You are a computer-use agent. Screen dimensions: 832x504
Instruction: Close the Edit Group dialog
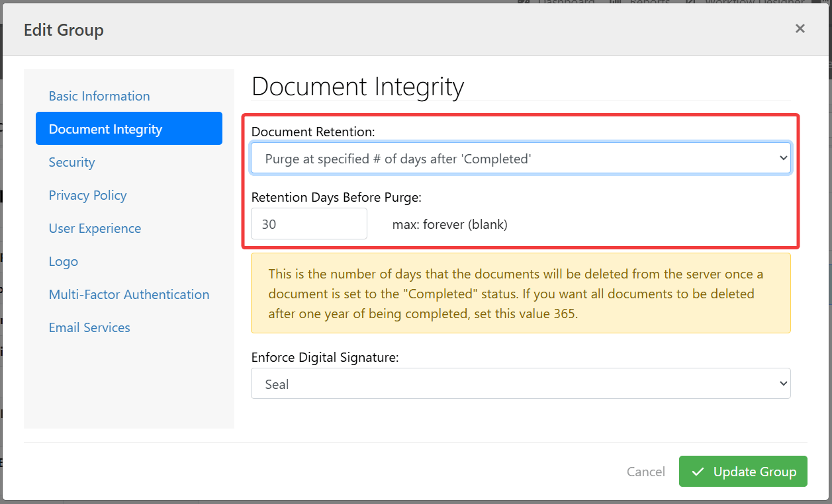pyautogui.click(x=800, y=28)
